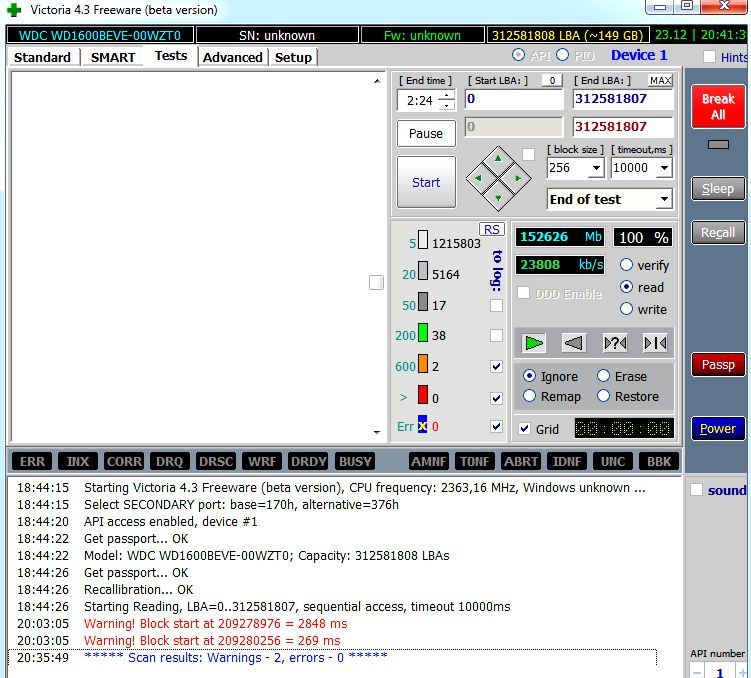Switch to the Standard tab
751x678 pixels.
pyautogui.click(x=42, y=57)
